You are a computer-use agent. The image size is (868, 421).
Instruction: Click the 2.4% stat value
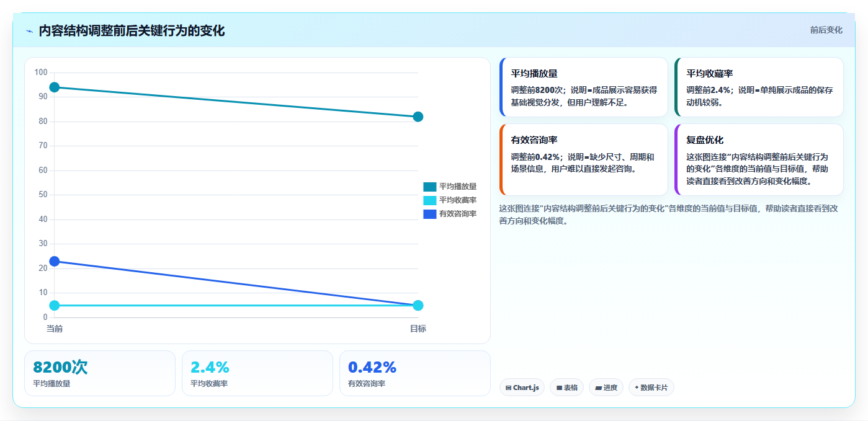click(x=210, y=367)
